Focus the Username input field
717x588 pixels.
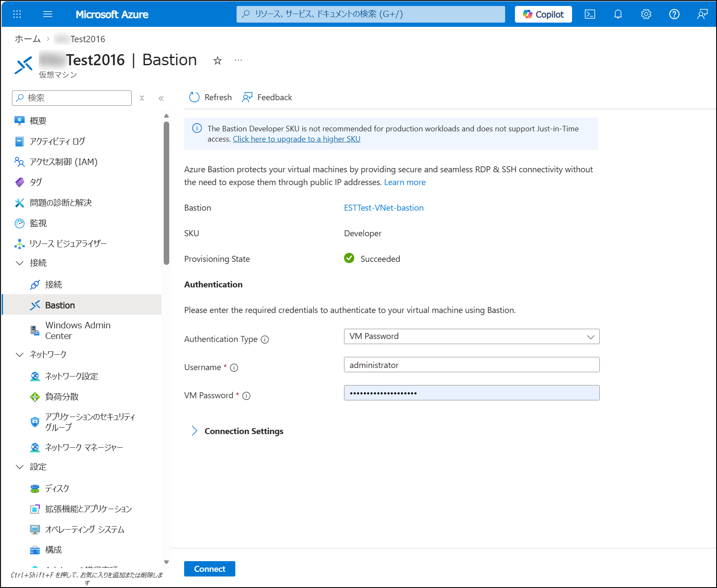(471, 365)
